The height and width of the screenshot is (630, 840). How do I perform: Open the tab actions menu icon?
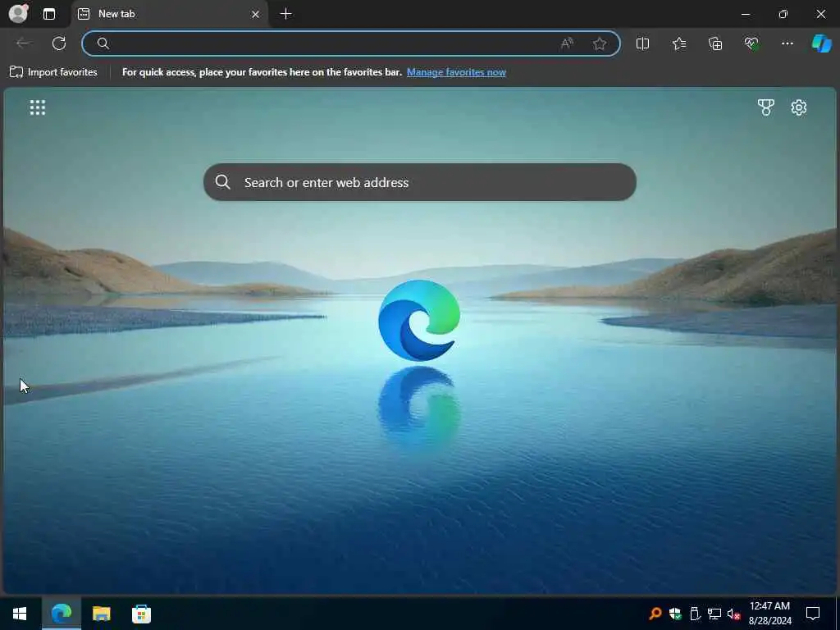tap(49, 14)
